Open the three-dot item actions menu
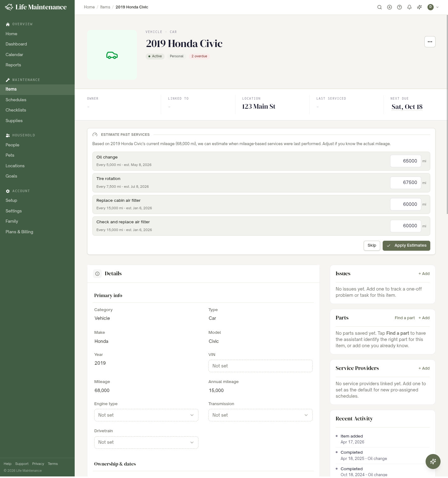 click(430, 42)
